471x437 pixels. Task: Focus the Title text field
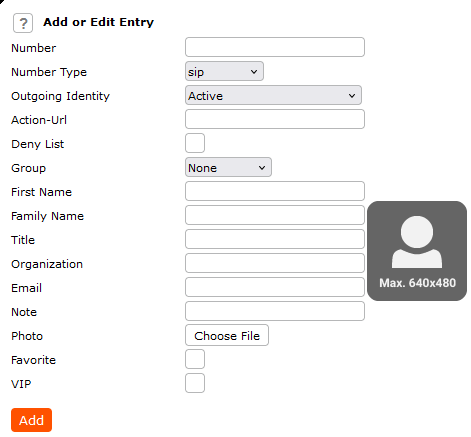[275, 239]
